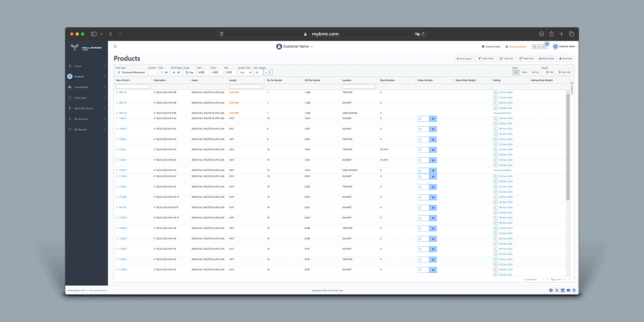644x322 pixels.
Task: Click the hamburger menu icon beside the sidebar
Action: pos(115,46)
